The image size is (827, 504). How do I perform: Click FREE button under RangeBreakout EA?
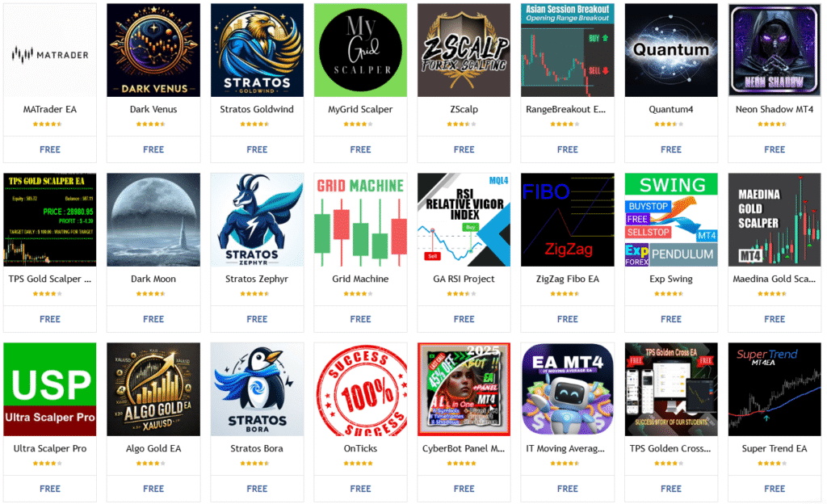pyautogui.click(x=568, y=149)
